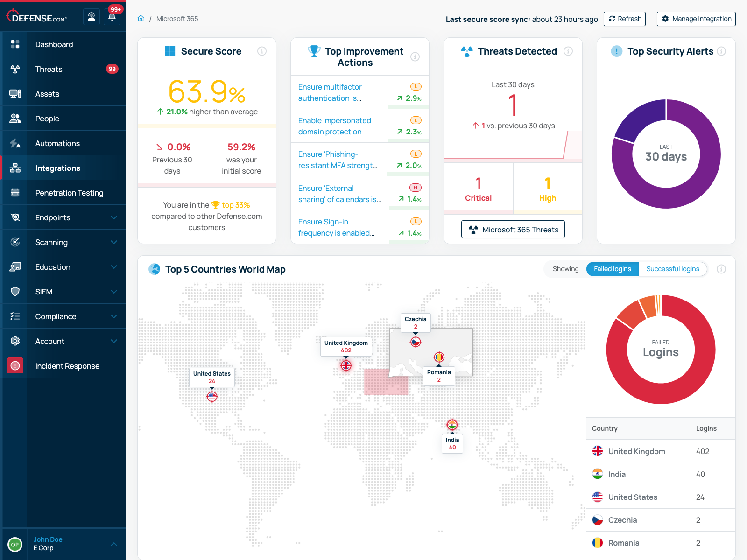Open the Dashboard menu item
Image resolution: width=747 pixels, height=560 pixels.
click(x=54, y=44)
